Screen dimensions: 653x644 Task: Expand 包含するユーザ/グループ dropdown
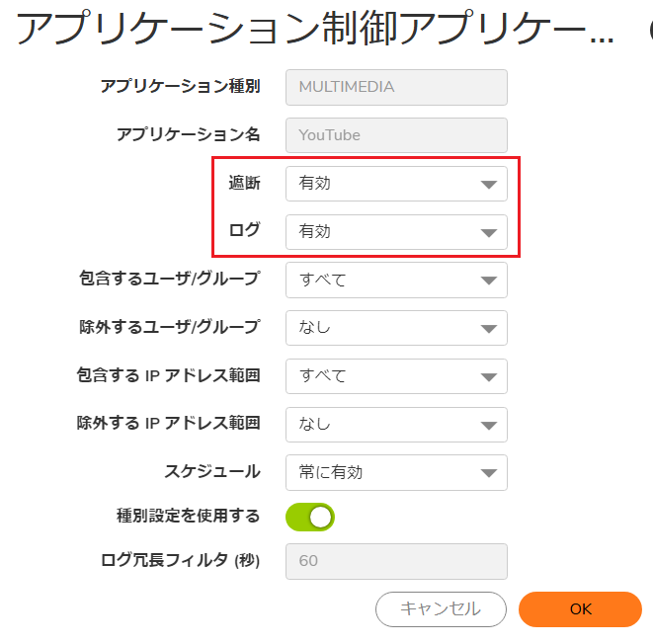coord(396,280)
